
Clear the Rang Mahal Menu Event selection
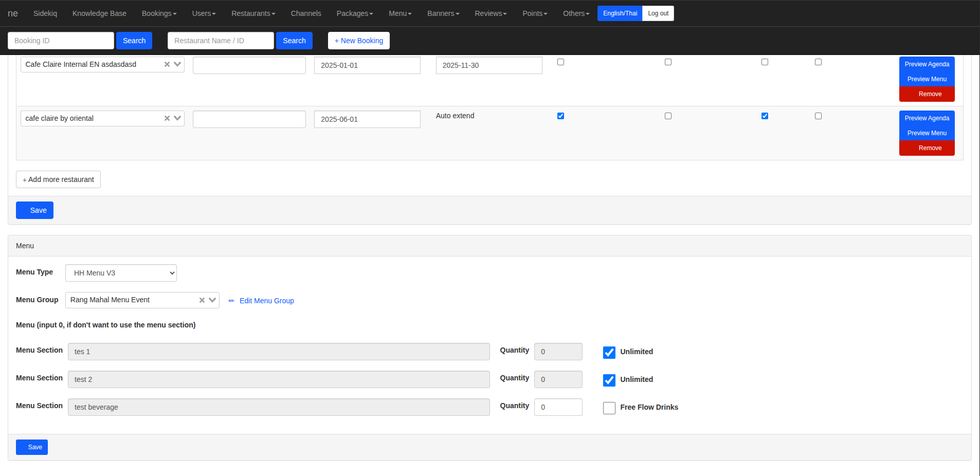pos(202,300)
